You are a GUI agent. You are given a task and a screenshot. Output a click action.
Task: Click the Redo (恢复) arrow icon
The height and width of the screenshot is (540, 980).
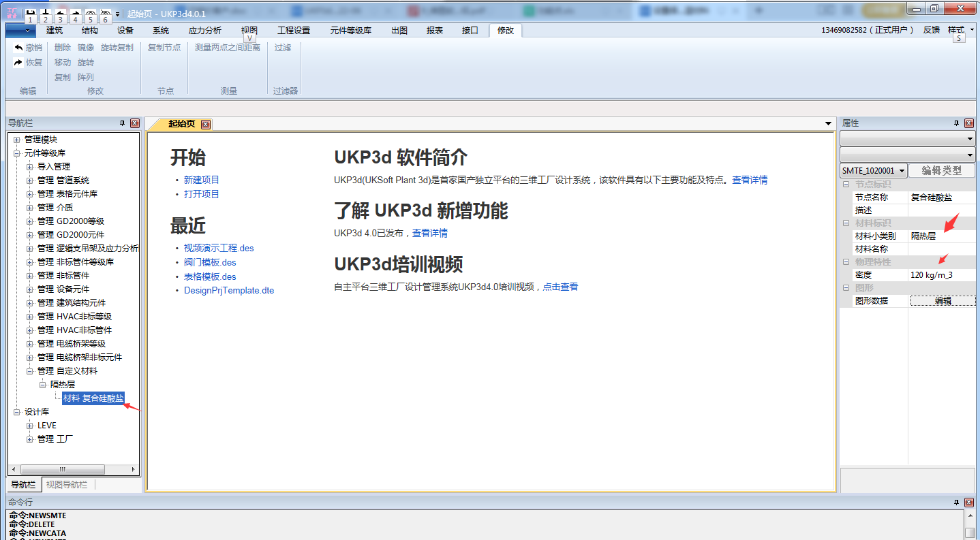[18, 63]
